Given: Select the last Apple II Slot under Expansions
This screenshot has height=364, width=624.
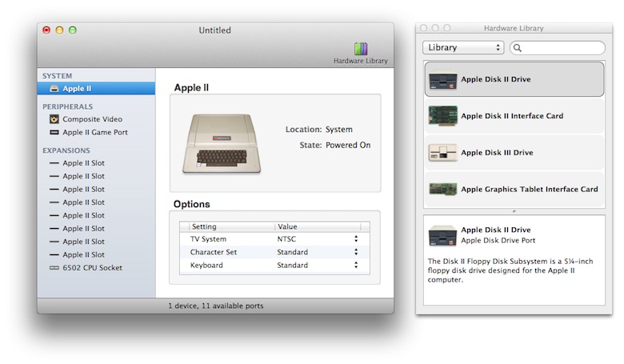Looking at the screenshot, I should coord(96,254).
